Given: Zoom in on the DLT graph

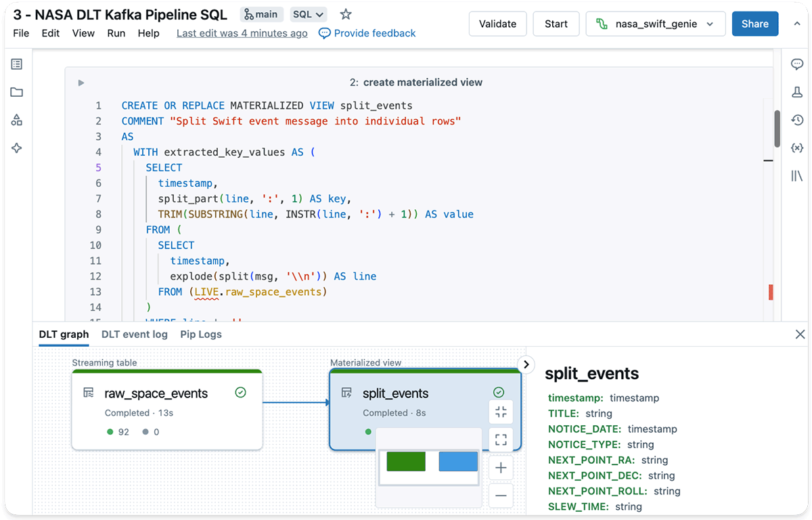Looking at the screenshot, I should point(501,468).
